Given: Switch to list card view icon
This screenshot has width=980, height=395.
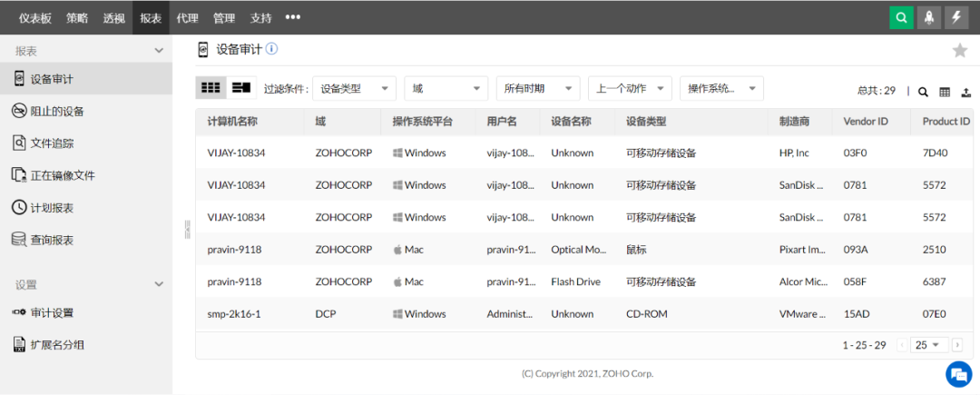Looking at the screenshot, I should coord(241,88).
